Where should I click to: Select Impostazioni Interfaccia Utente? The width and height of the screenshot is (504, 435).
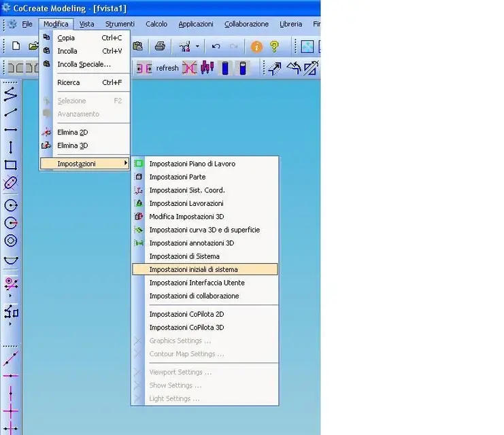[205, 283]
